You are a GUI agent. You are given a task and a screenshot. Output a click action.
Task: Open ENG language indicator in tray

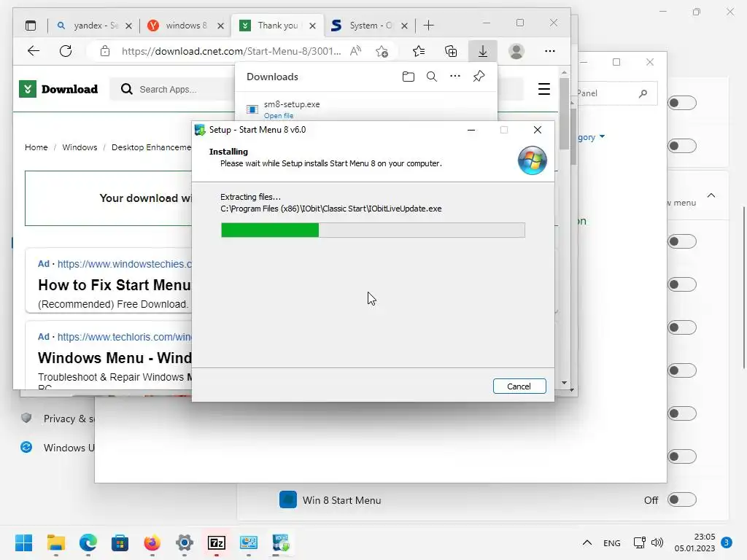[x=612, y=542]
